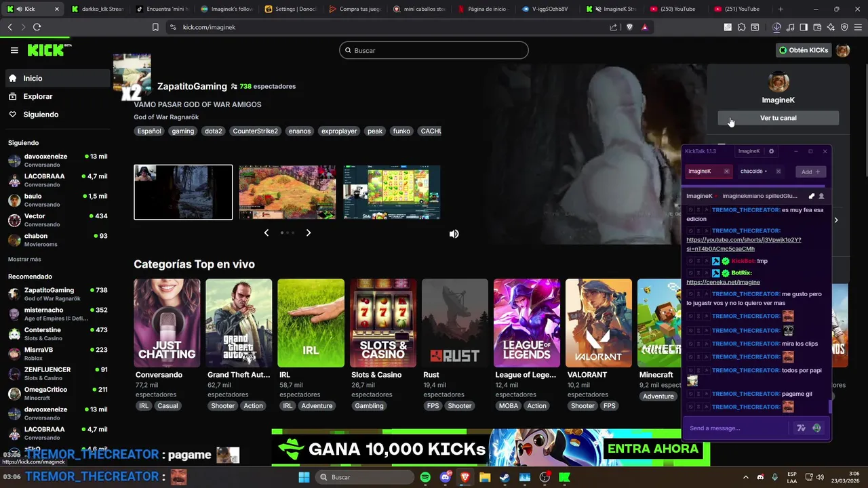Image resolution: width=868 pixels, height=488 pixels.
Task: Open the Rust category card
Action: [x=454, y=323]
